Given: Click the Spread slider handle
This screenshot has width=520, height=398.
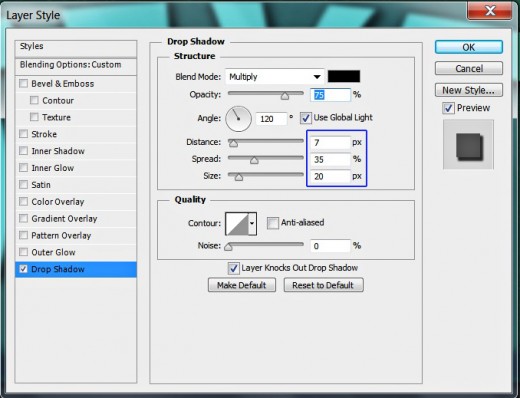Looking at the screenshot, I should click(x=254, y=160).
